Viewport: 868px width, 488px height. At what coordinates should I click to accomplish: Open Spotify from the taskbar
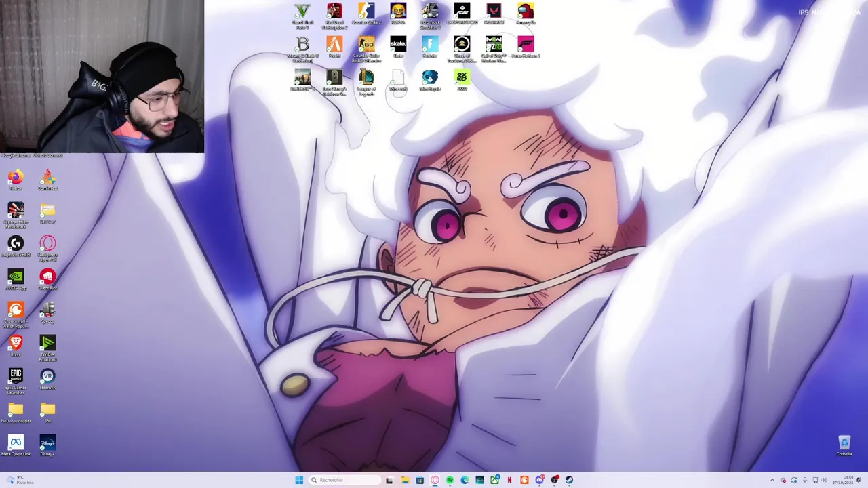point(450,480)
